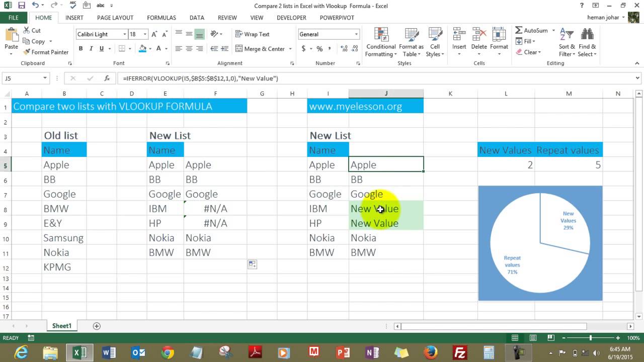Image resolution: width=644 pixels, height=362 pixels.
Task: Apply comma style format
Action: tap(330, 49)
